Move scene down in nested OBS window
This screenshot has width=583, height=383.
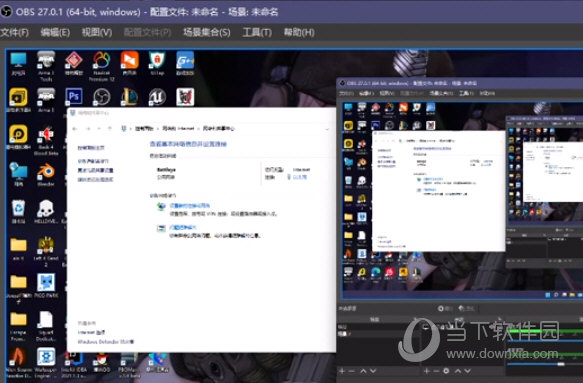[x=373, y=371]
